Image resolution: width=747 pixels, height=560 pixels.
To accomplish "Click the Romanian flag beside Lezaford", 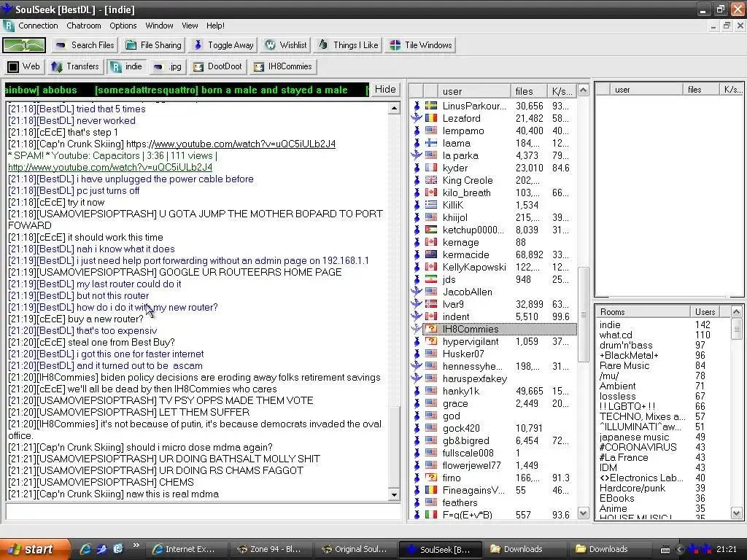I will coord(430,118).
